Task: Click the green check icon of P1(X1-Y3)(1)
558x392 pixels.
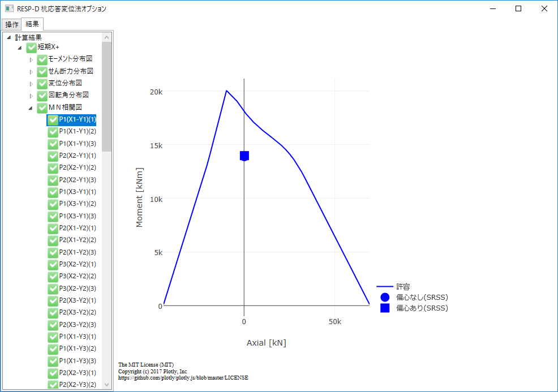Action: point(53,337)
